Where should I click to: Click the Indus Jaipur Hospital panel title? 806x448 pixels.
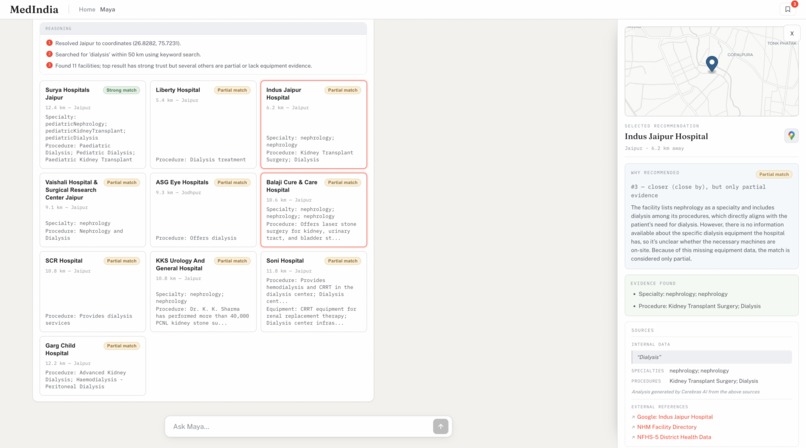pos(666,136)
